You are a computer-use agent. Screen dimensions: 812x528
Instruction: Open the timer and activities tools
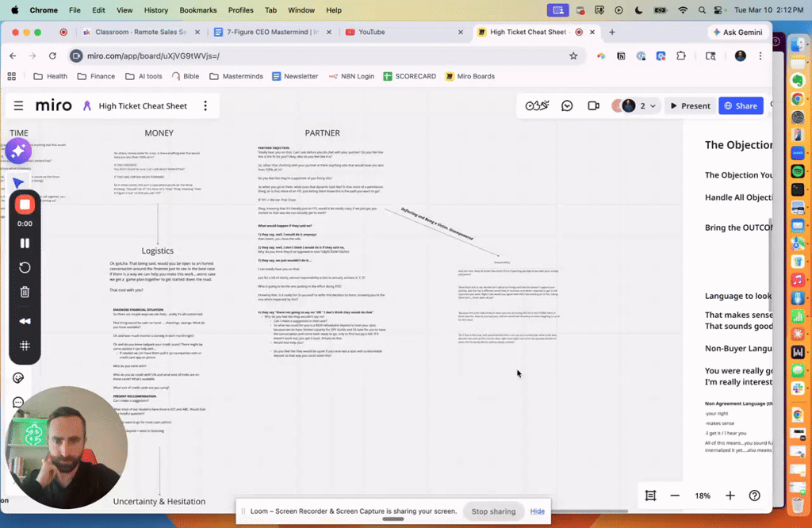coord(537,105)
